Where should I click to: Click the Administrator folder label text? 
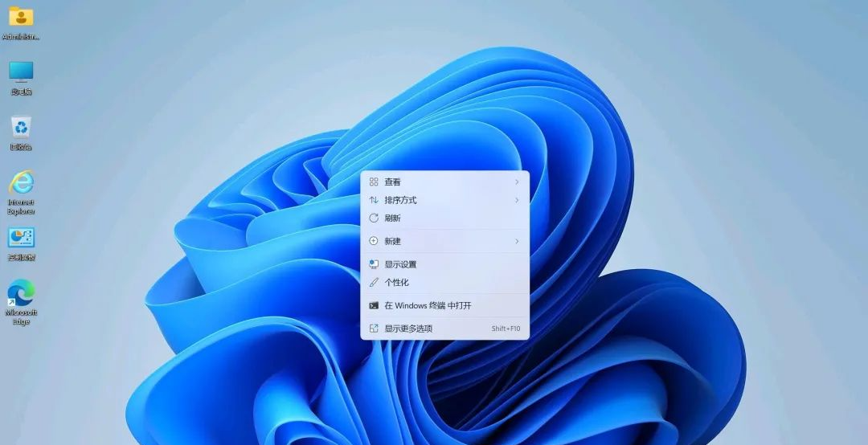click(x=21, y=37)
